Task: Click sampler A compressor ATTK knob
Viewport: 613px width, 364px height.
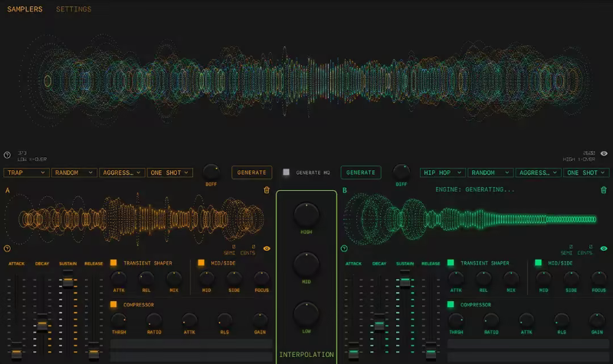Action: click(189, 320)
